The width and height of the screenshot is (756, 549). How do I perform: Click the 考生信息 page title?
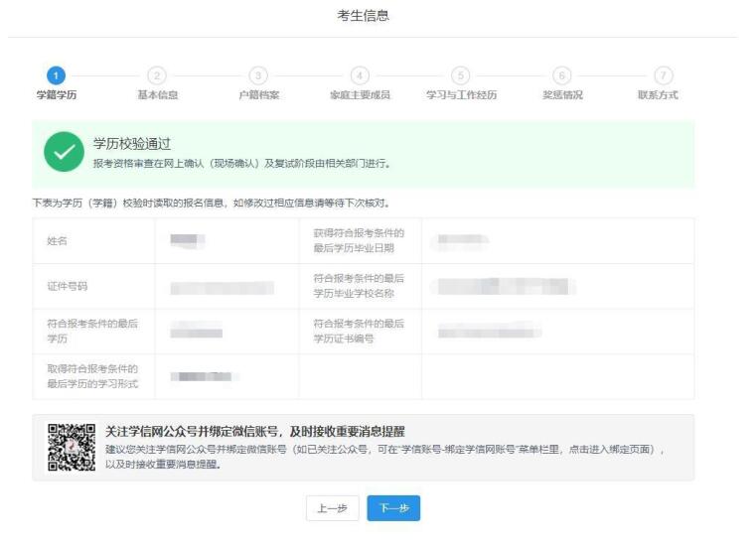[364, 15]
